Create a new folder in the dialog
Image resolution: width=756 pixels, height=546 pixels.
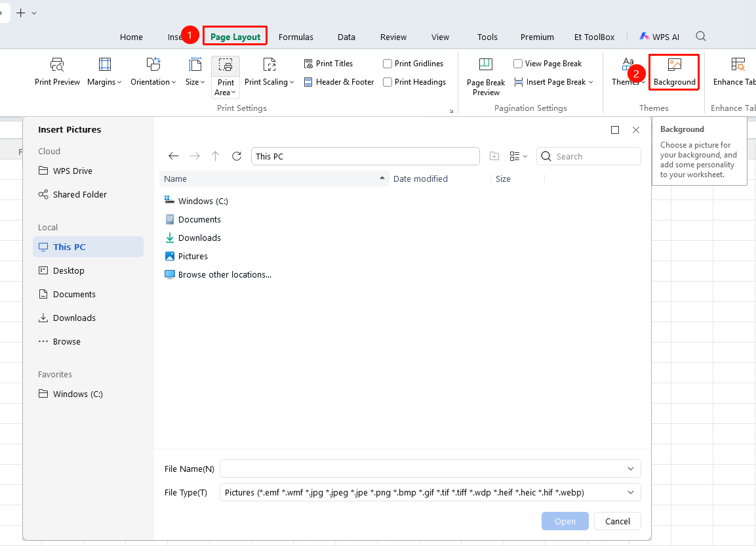[x=494, y=156]
